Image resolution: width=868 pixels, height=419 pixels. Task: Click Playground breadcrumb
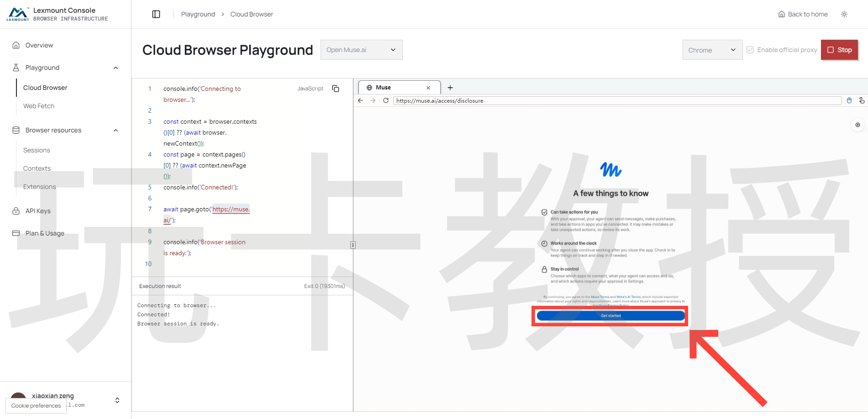coord(198,14)
